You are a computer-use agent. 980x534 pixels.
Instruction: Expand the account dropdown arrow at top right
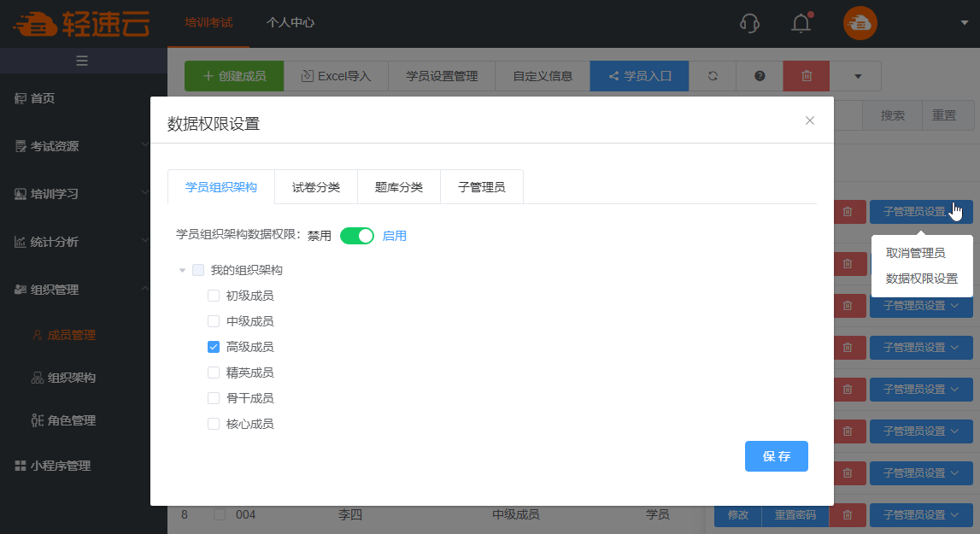pyautogui.click(x=964, y=24)
